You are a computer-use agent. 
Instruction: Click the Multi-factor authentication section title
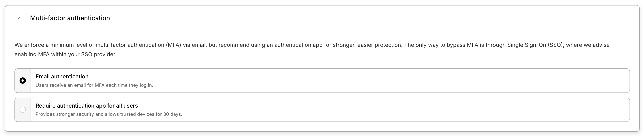point(70,18)
